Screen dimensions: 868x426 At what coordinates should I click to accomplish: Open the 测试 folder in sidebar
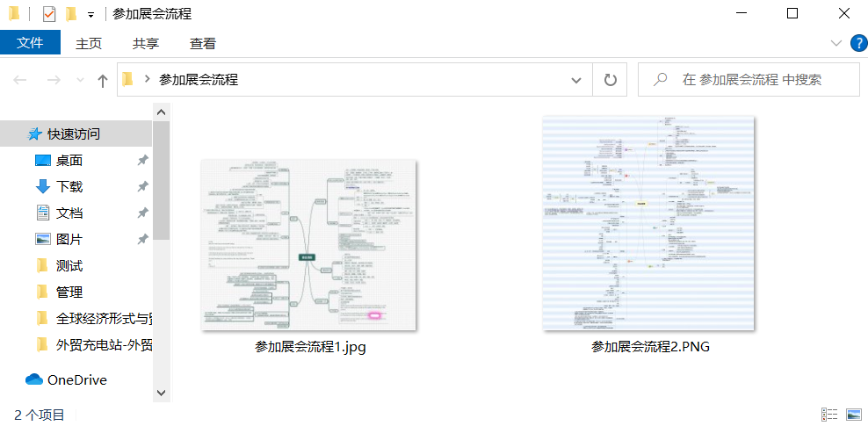(69, 266)
